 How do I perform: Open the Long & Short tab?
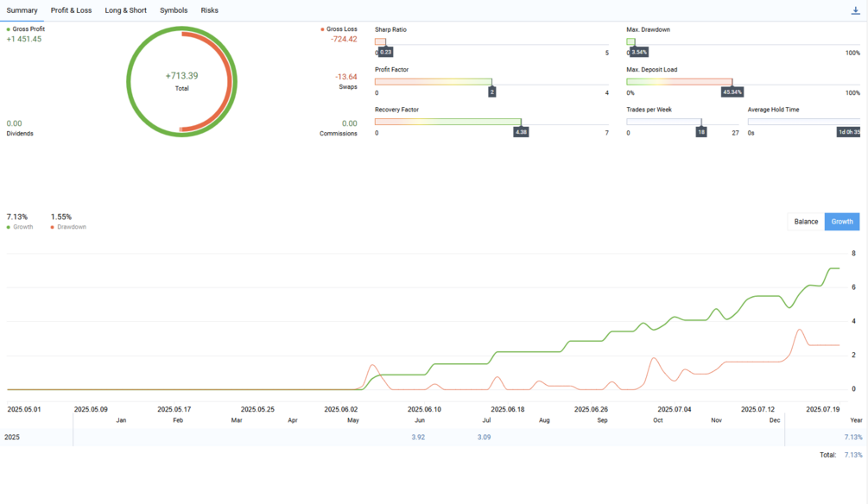[x=125, y=10]
